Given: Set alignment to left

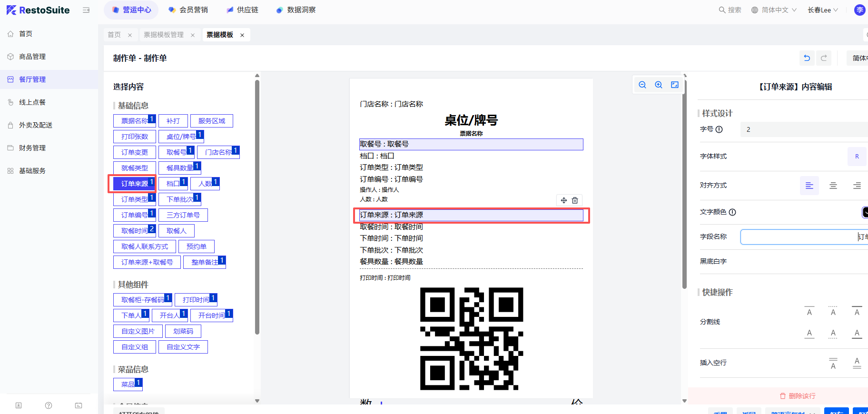Looking at the screenshot, I should click(809, 186).
